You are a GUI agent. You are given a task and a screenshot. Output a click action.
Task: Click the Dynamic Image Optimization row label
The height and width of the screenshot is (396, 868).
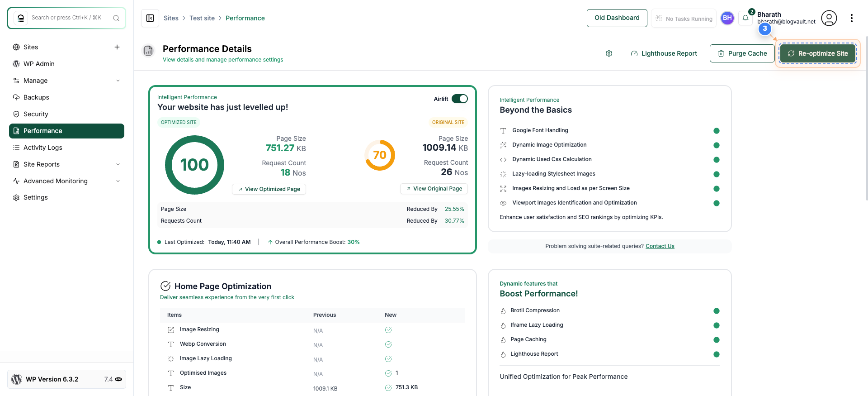click(x=549, y=145)
